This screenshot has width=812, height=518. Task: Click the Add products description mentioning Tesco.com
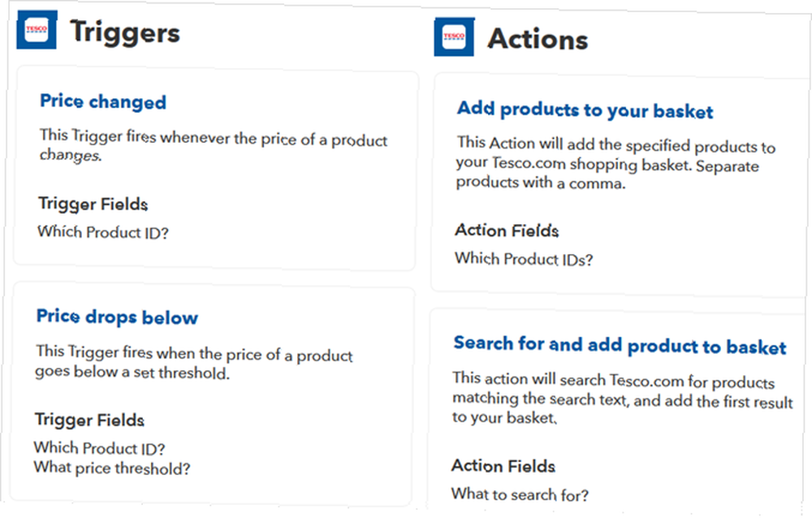coord(615,162)
